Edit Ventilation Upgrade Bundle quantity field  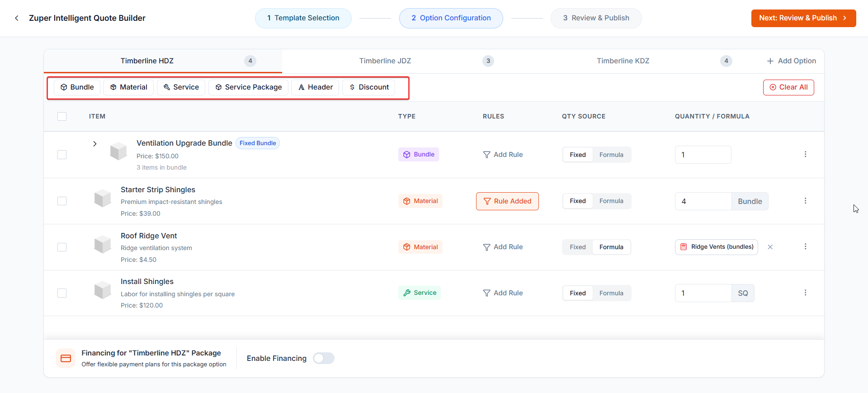703,155
